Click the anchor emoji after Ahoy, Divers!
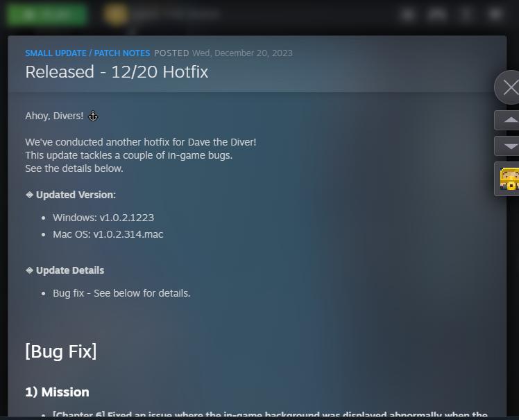 click(x=93, y=116)
